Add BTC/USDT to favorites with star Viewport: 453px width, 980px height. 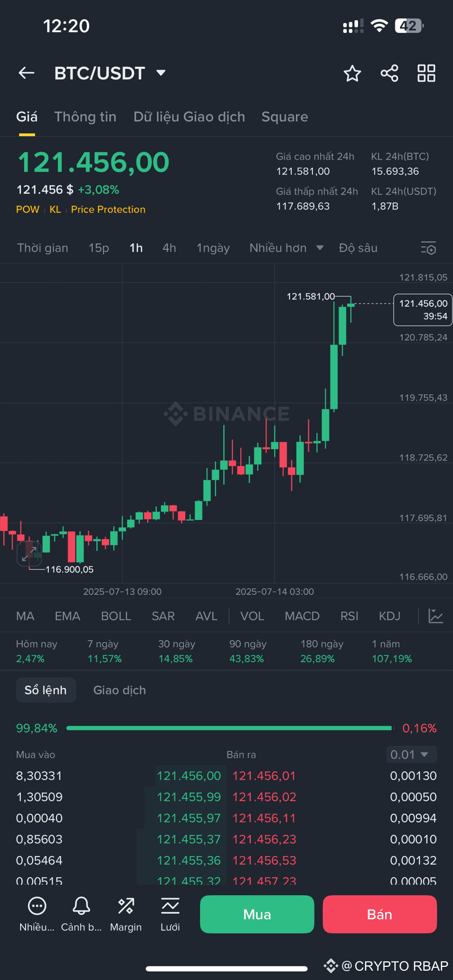352,73
